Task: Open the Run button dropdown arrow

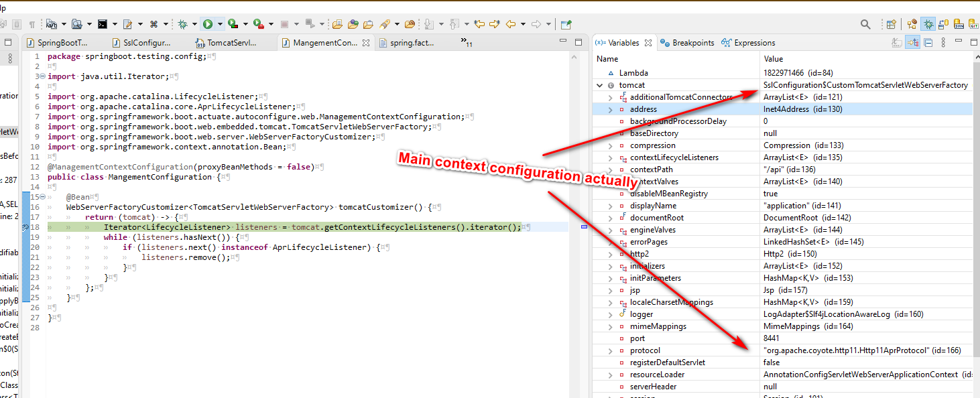Action: tap(219, 24)
